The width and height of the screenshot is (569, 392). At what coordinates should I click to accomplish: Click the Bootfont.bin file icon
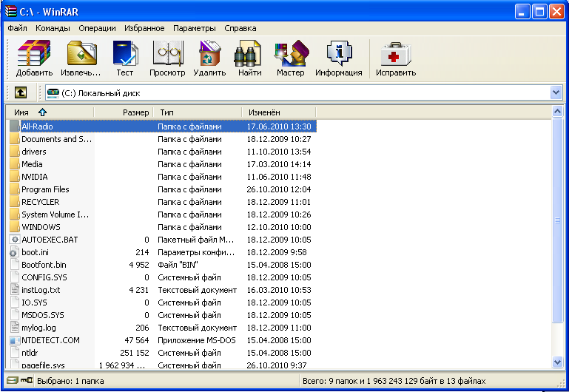click(15, 265)
